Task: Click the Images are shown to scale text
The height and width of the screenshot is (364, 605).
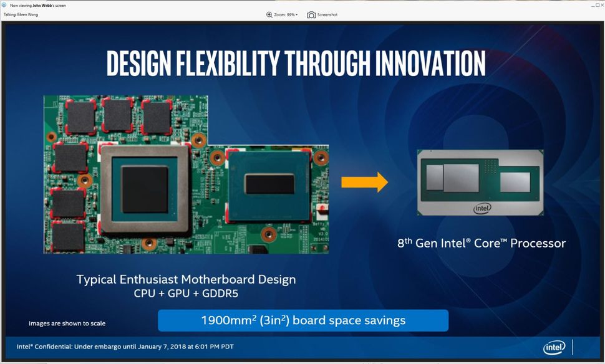Action: (x=67, y=323)
